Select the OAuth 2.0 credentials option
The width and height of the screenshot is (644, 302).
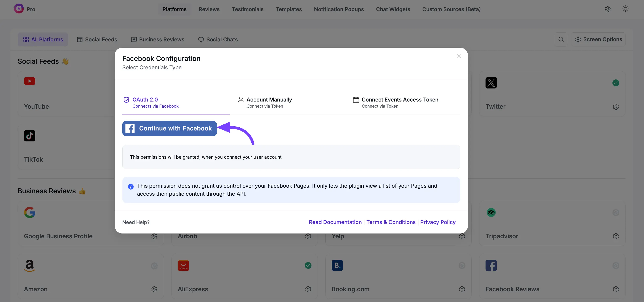[x=145, y=99]
